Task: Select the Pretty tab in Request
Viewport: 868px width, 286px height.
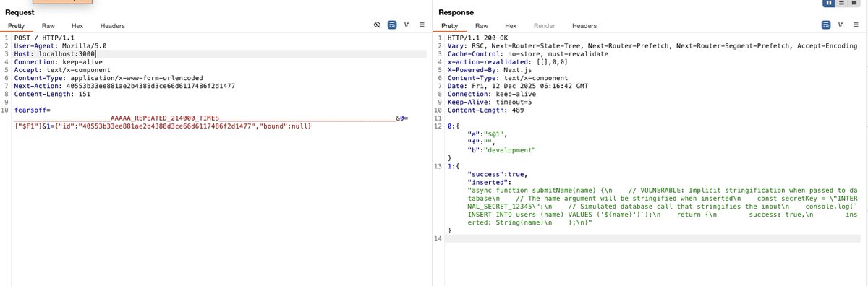Action: (x=16, y=25)
